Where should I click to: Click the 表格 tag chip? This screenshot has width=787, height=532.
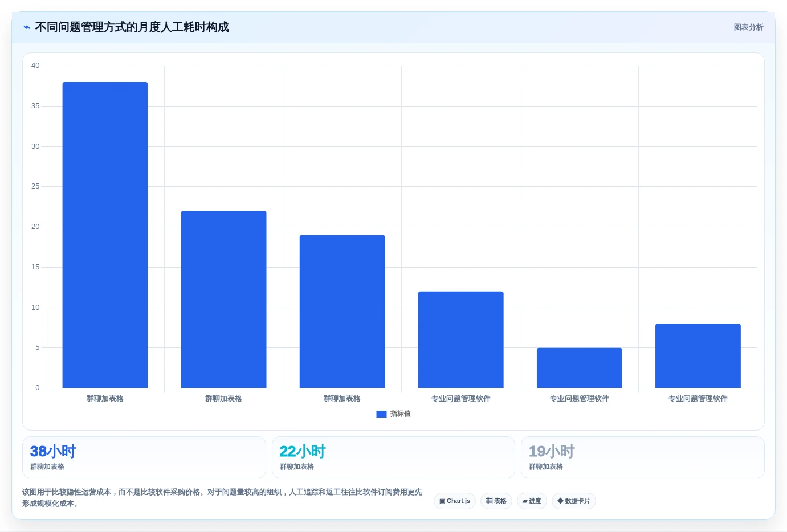point(496,501)
